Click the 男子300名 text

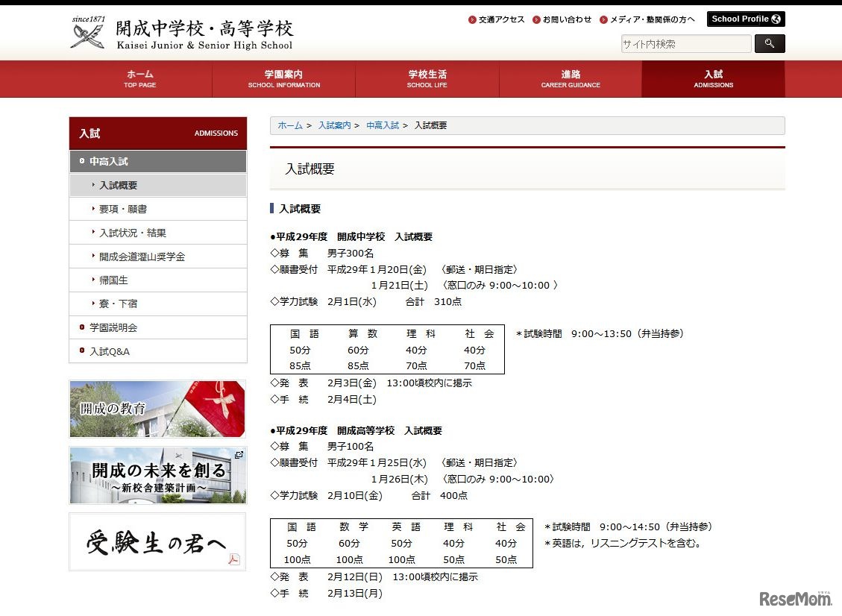pos(351,253)
